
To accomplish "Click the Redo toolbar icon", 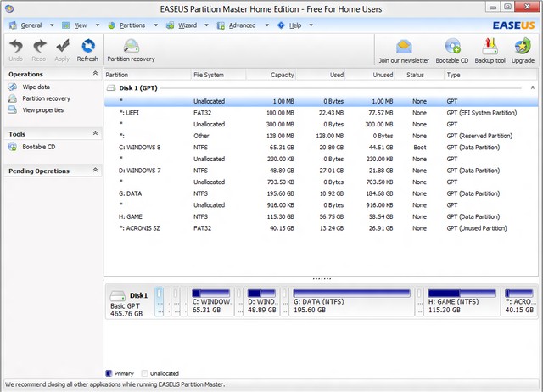I will [40, 46].
